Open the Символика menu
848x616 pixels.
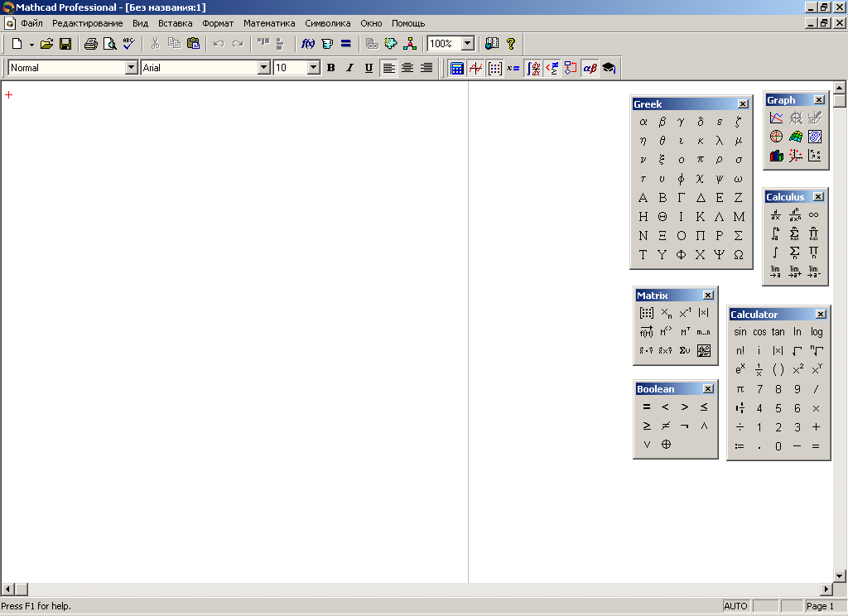[x=328, y=23]
